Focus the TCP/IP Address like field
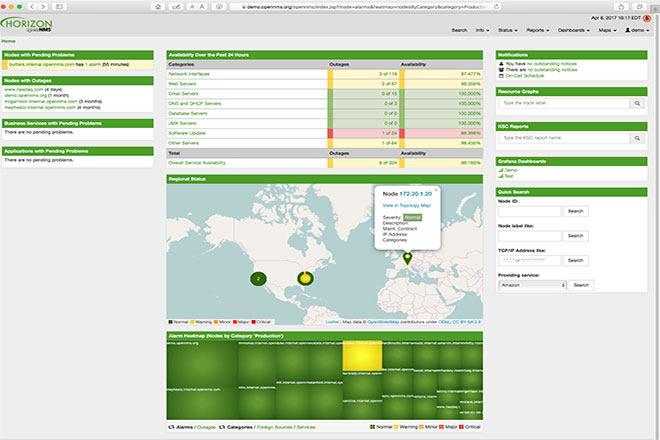Image resolution: width=660 pixels, height=440 pixels. [530, 261]
